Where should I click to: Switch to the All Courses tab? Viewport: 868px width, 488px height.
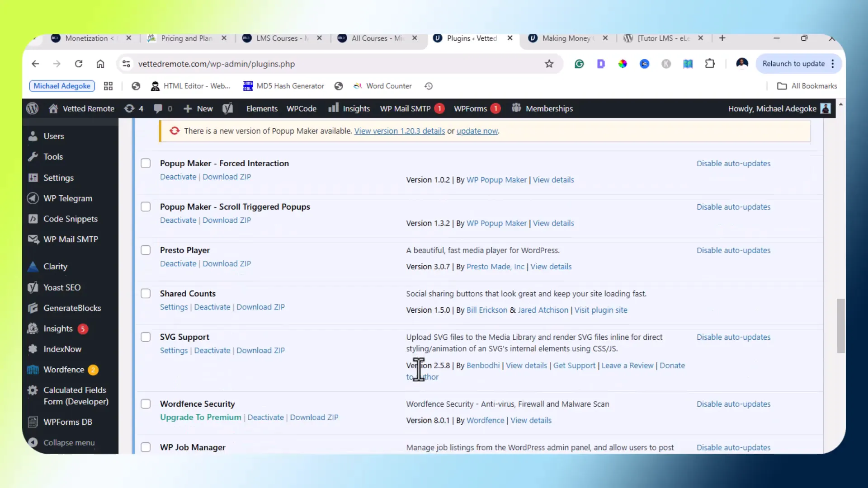coord(377,38)
